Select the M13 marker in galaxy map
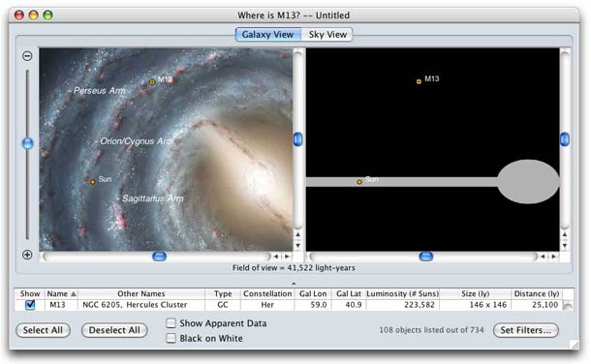591x364 pixels. point(152,81)
